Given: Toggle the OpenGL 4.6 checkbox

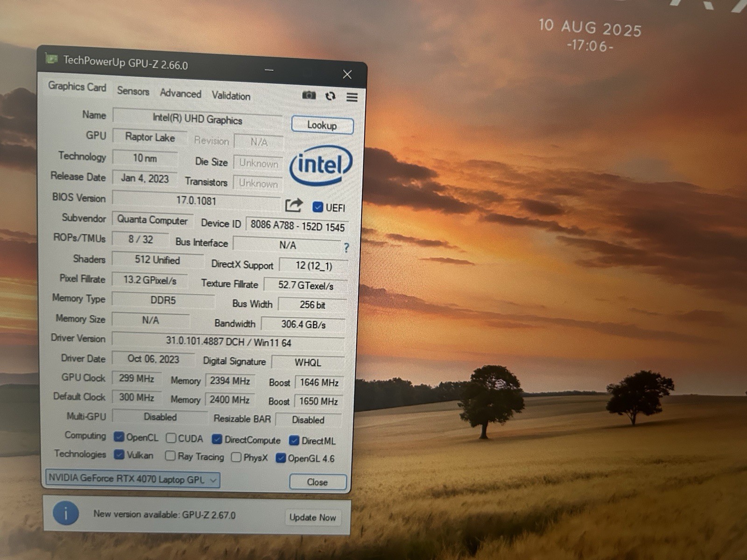Looking at the screenshot, I should tap(281, 458).
